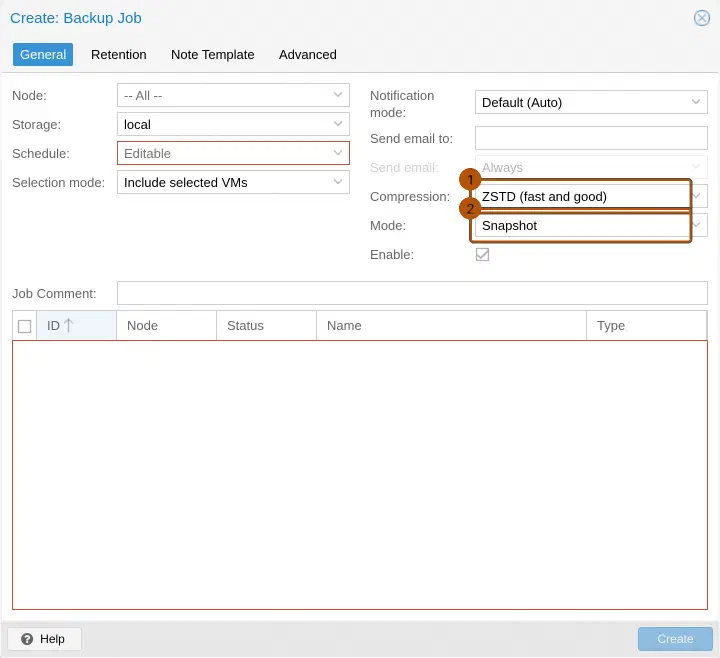Sort by the Name column header

click(x=451, y=326)
